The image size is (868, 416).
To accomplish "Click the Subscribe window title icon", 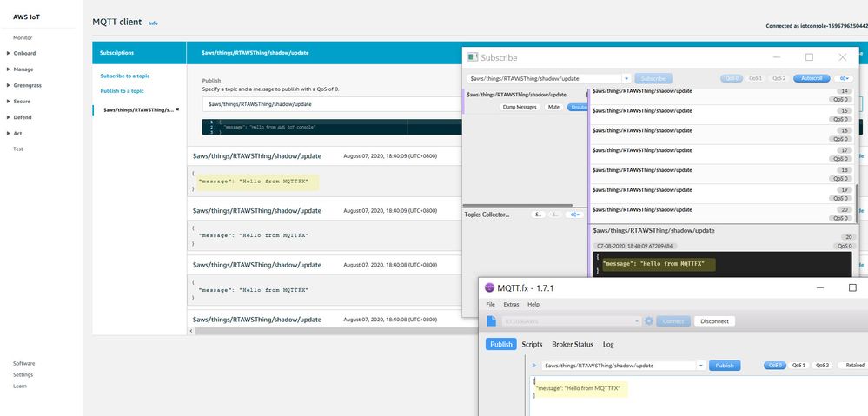I will pos(472,57).
